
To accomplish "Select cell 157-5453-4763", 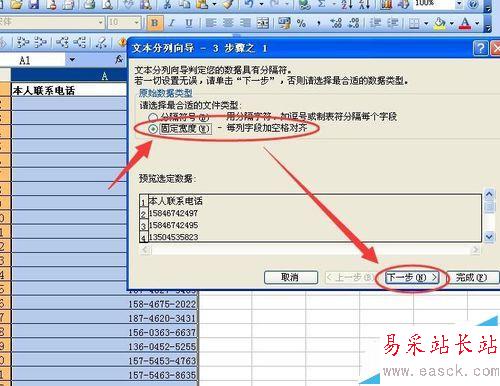I will click(x=105, y=361).
